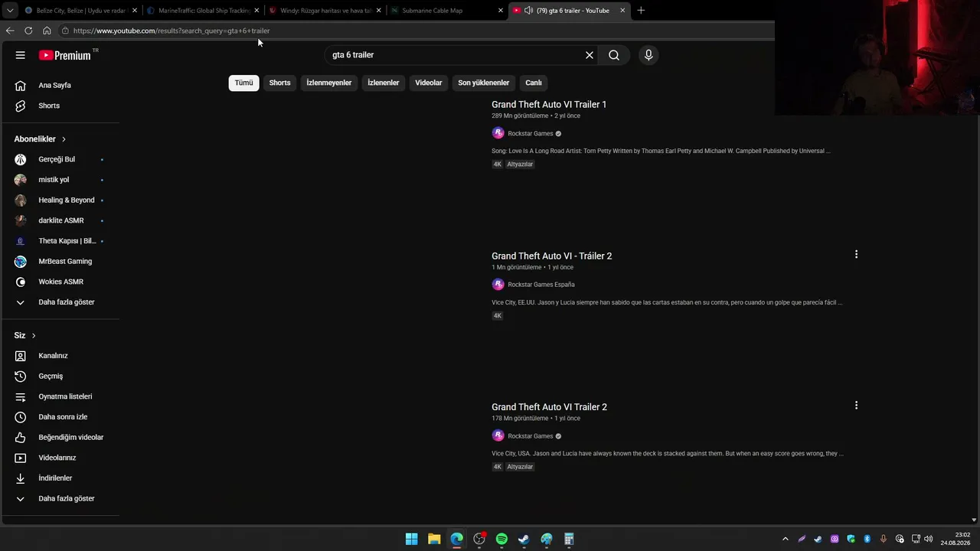
Task: Filter results by Canlı
Action: click(534, 83)
